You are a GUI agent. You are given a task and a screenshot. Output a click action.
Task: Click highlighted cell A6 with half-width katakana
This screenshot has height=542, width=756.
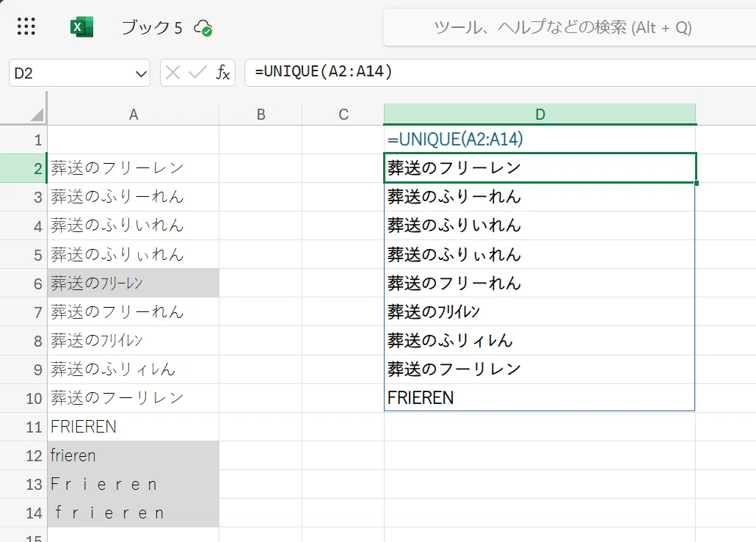pyautogui.click(x=134, y=283)
